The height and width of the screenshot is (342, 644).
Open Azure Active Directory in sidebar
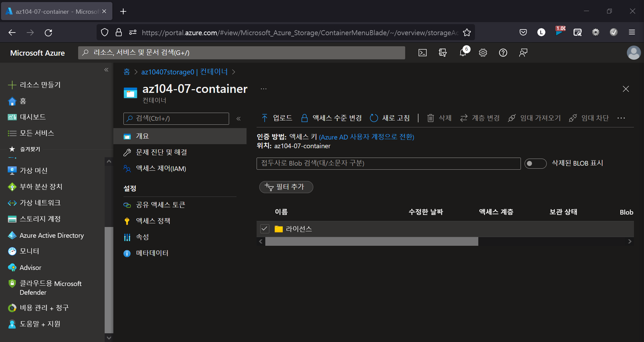(45, 236)
